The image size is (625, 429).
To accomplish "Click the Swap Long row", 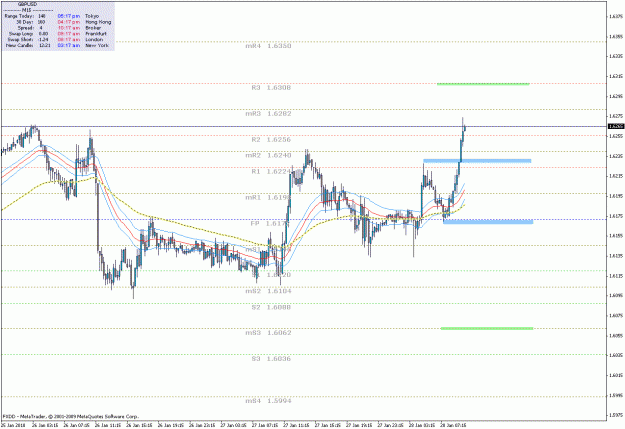I will pos(28,34).
